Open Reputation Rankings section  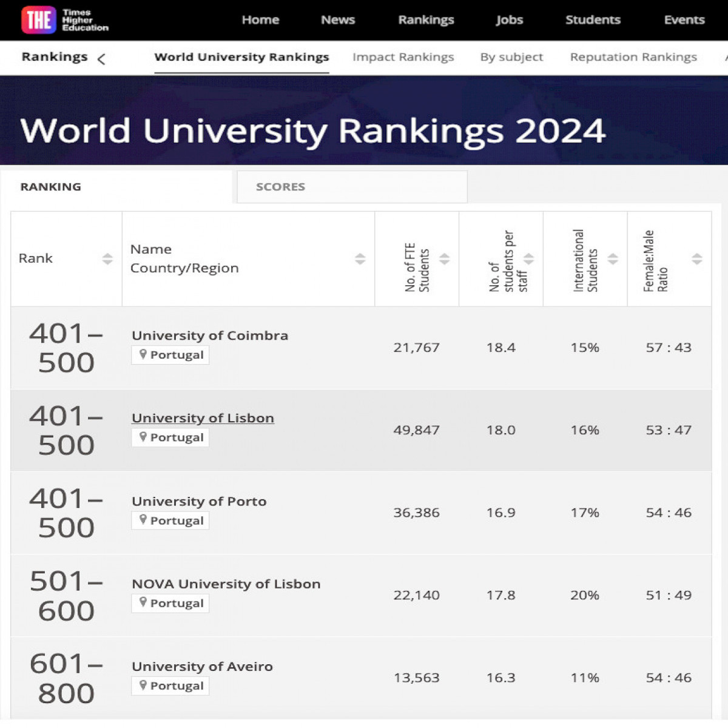[x=633, y=57]
